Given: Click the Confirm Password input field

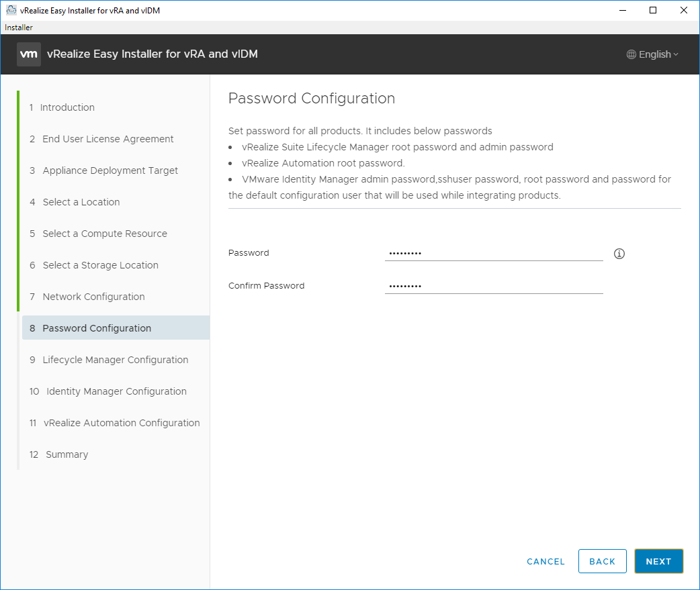Looking at the screenshot, I should [494, 287].
